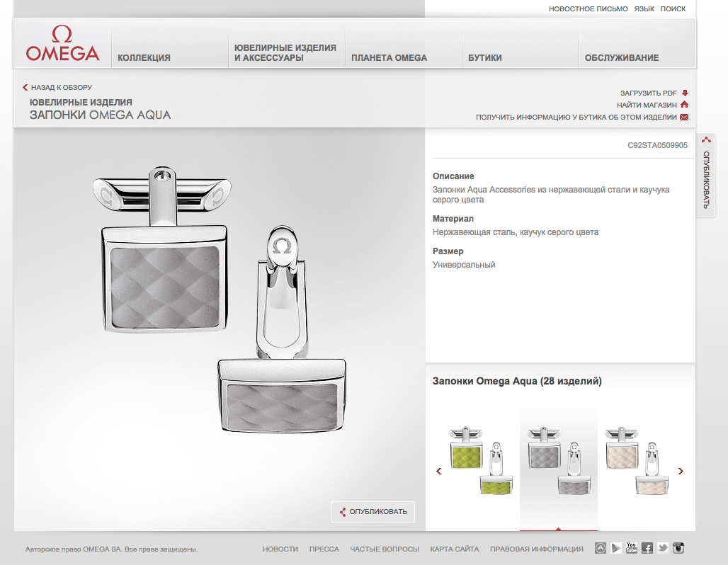The image size is (728, 565).
Task: Click the red PDF download arrow icon
Action: click(685, 93)
